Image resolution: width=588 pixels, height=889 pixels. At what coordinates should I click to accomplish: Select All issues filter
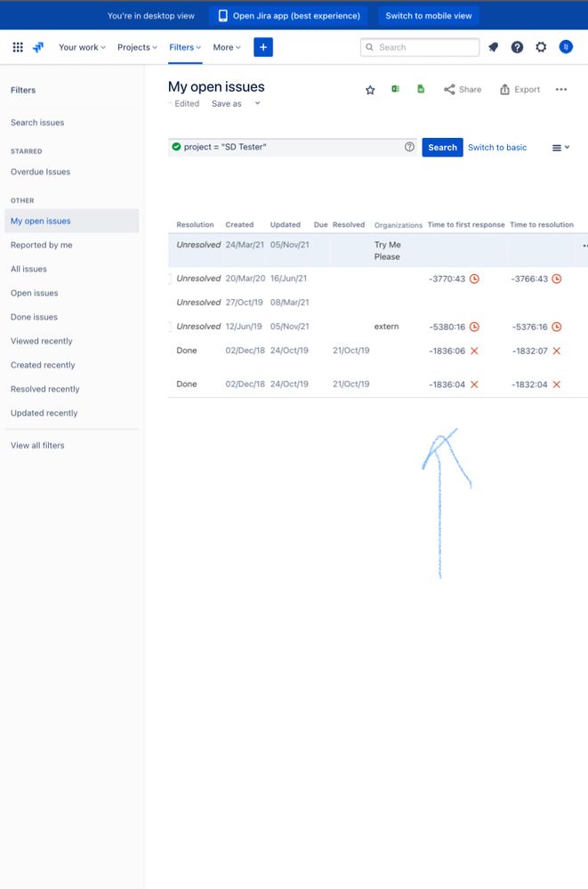(28, 269)
